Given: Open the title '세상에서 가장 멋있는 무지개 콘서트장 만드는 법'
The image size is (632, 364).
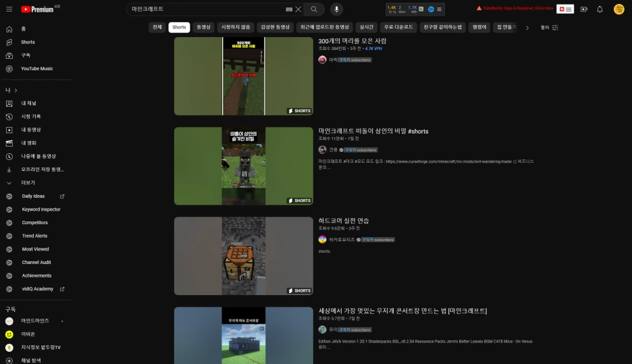Looking at the screenshot, I should click(x=402, y=311).
